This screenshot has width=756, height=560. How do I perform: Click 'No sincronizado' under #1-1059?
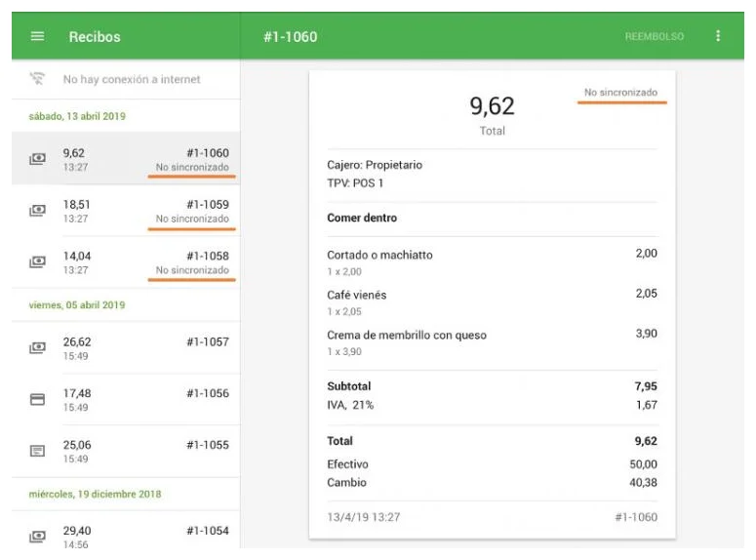192,219
